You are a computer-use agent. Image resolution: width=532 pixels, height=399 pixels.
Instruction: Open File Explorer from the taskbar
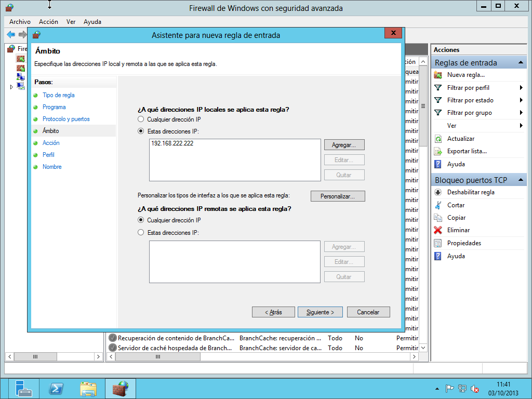(88, 389)
